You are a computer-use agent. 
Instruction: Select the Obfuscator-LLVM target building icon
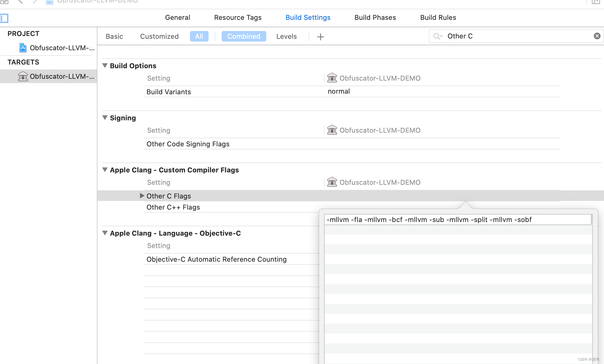point(23,76)
